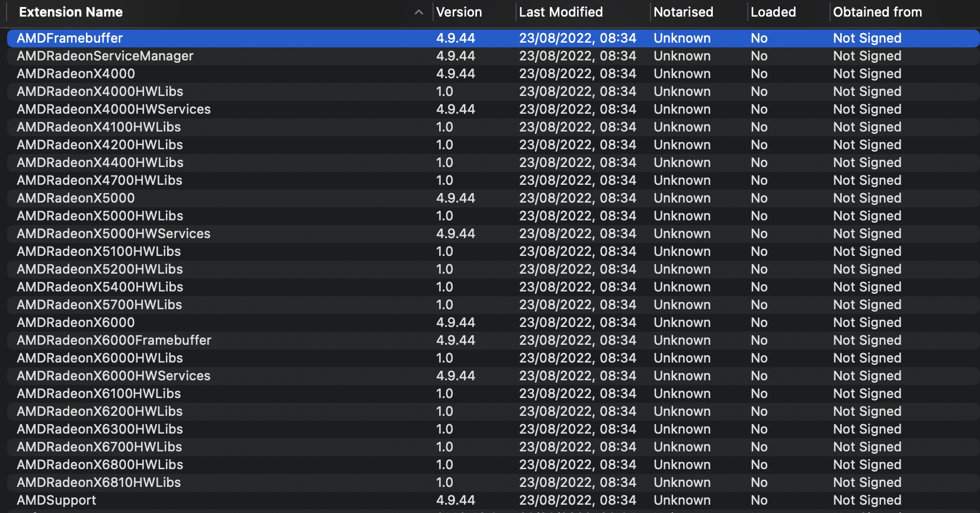980x513 pixels.
Task: Click Not Signed for AMDRadeonX4400HWLibs
Action: 867,162
